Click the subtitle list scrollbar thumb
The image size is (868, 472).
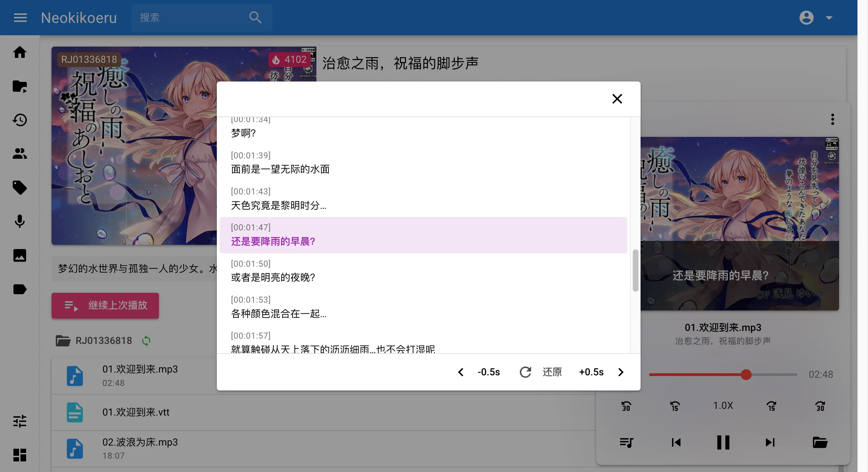(x=635, y=271)
